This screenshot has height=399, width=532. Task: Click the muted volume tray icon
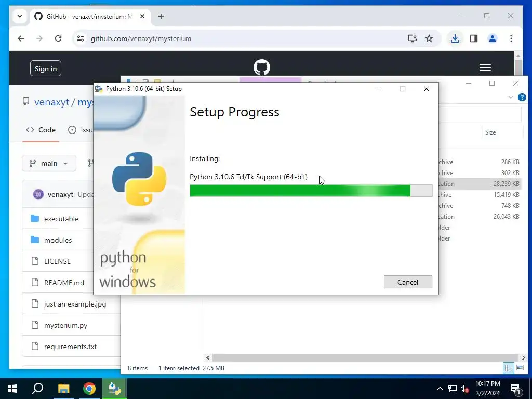[465, 389]
